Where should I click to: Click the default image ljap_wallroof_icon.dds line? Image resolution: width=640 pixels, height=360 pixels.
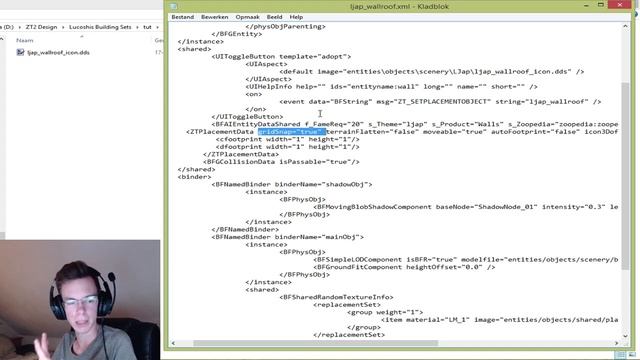coord(431,71)
